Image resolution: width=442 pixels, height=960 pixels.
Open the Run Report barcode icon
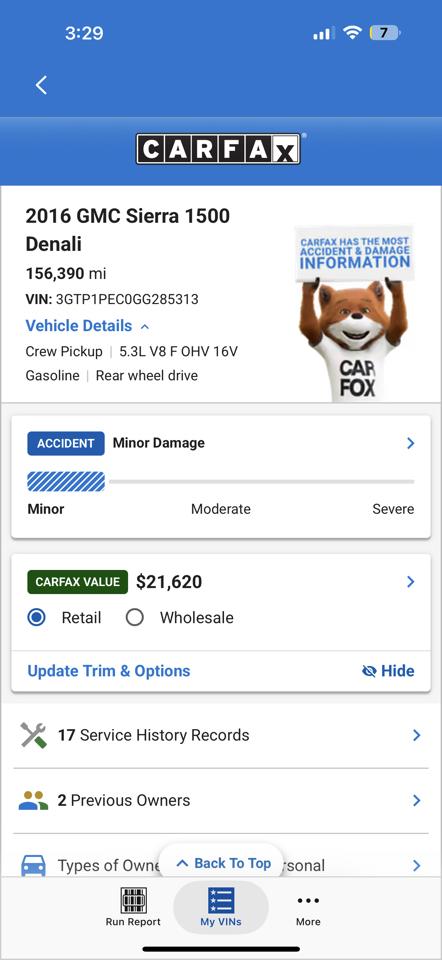tap(133, 900)
